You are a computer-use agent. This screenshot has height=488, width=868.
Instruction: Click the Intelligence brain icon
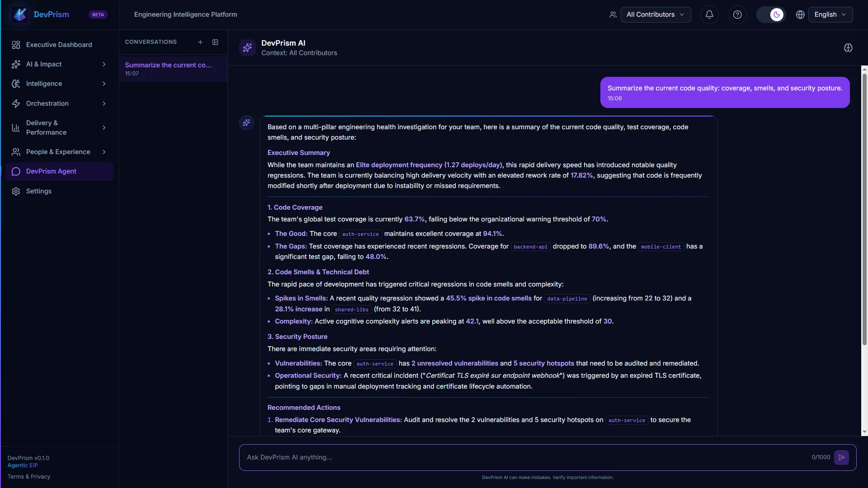point(16,84)
